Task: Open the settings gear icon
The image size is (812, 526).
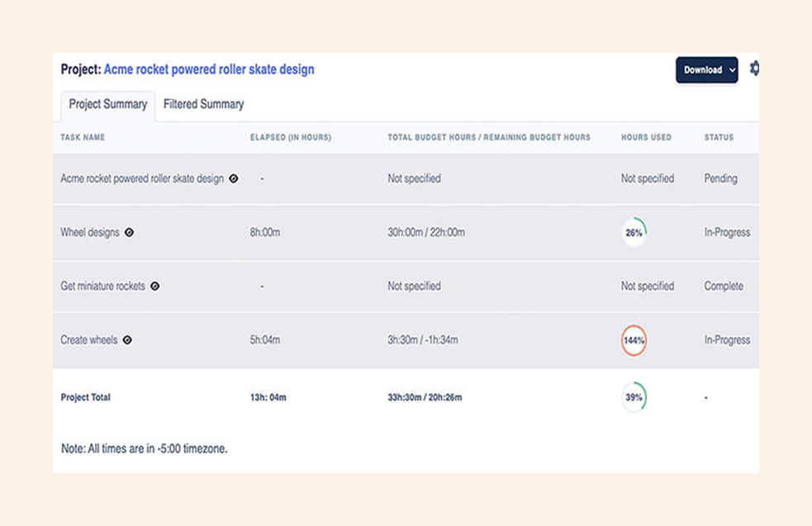Action: 754,69
